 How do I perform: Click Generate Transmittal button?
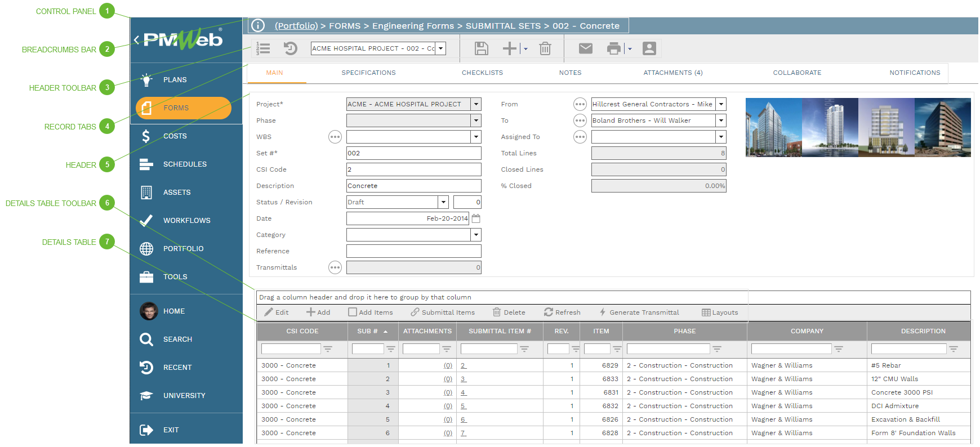(639, 312)
